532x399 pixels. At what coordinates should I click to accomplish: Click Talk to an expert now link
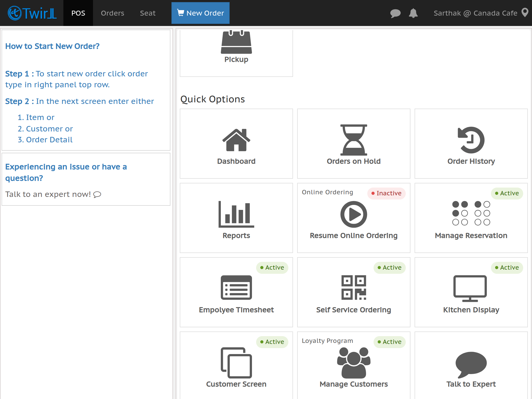53,194
